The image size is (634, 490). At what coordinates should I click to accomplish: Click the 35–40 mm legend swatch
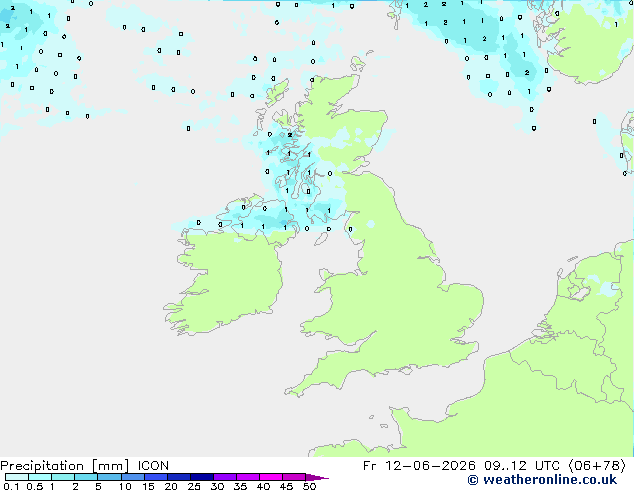pyautogui.click(x=247, y=477)
